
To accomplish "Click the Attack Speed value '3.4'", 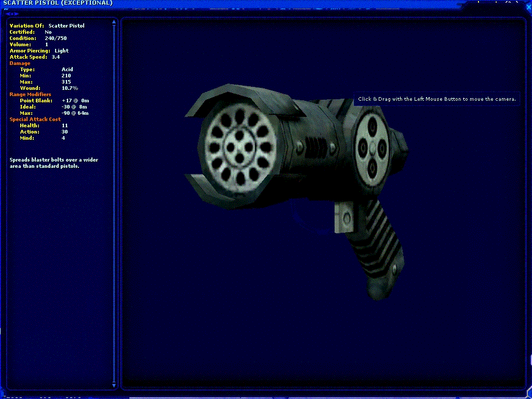I will pos(56,57).
